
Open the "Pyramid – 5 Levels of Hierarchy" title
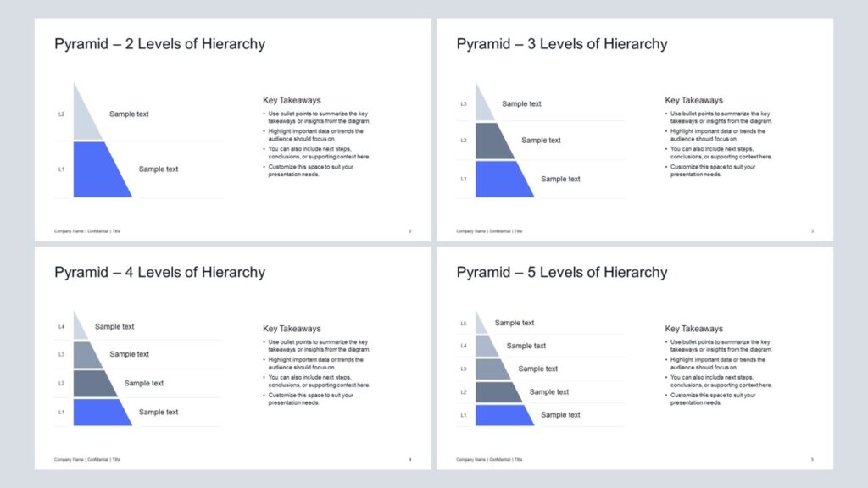click(x=561, y=273)
